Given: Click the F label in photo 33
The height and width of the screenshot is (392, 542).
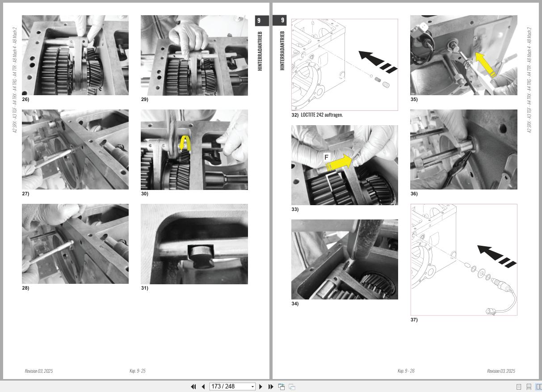Looking at the screenshot, I should tap(326, 157).
